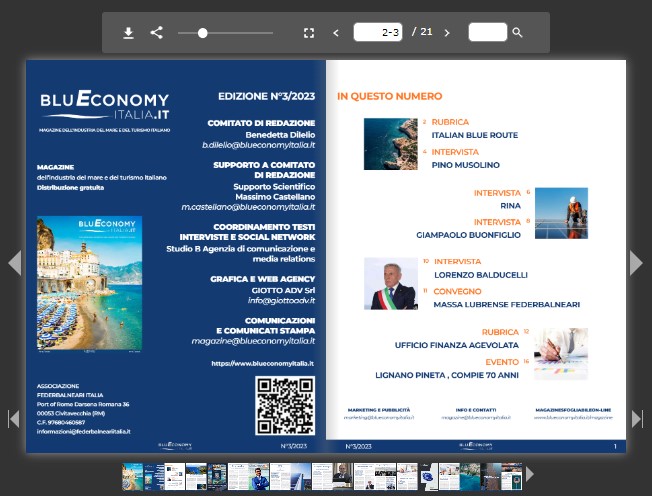This screenshot has width=652, height=496.
Task: Open thumbnail showing man in blue suit
Action: (x=259, y=476)
